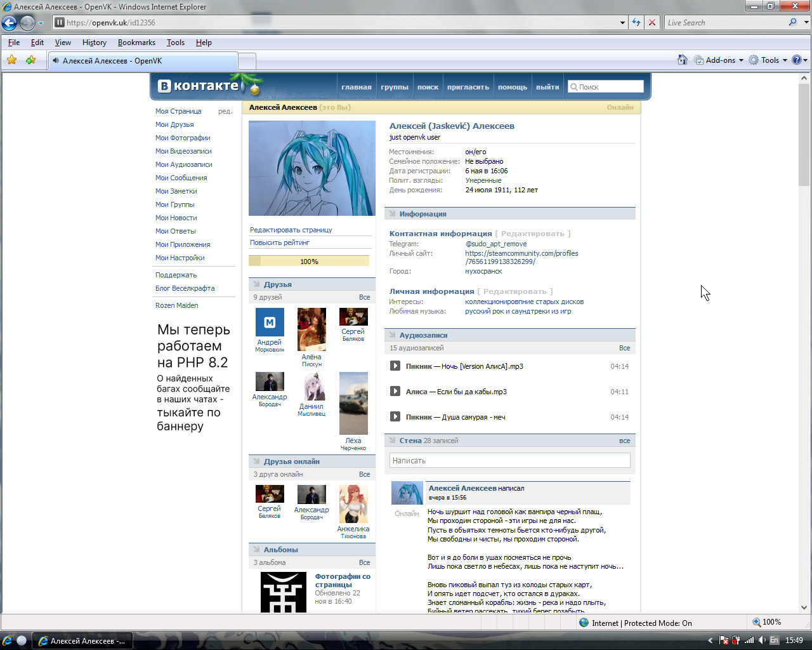Click the Refresh page icon
This screenshot has width=812, height=650.
[x=636, y=22]
